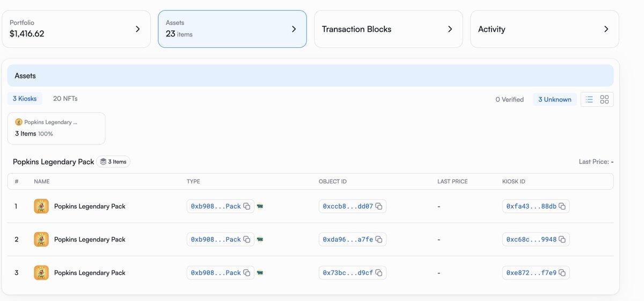This screenshot has height=301, width=644.
Task: Select the Popkins Legendary collection card
Action: (x=56, y=128)
